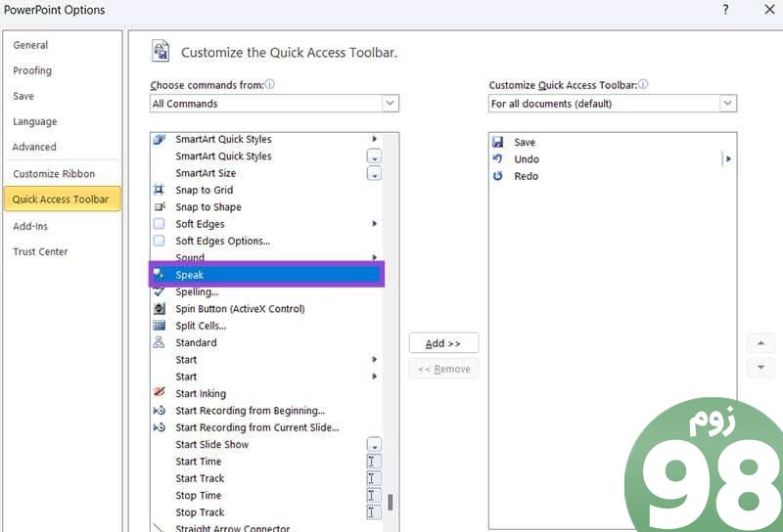The image size is (783, 532).
Task: Close the PowerPoint Options dialog
Action: (x=769, y=9)
